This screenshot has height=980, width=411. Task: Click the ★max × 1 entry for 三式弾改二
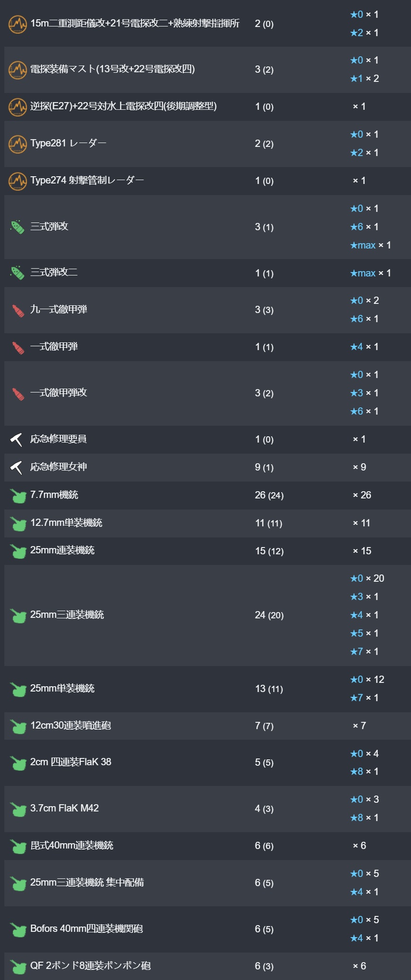pyautogui.click(x=371, y=273)
